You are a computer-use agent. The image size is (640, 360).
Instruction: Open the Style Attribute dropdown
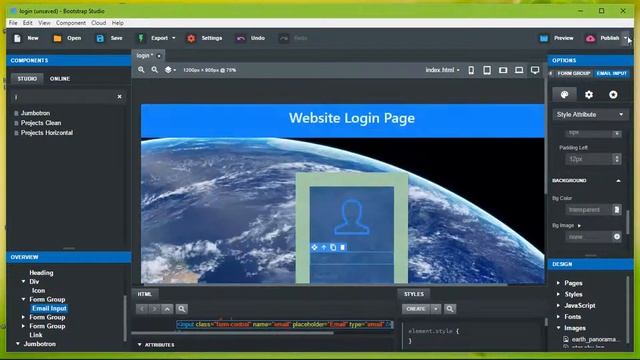(590, 115)
